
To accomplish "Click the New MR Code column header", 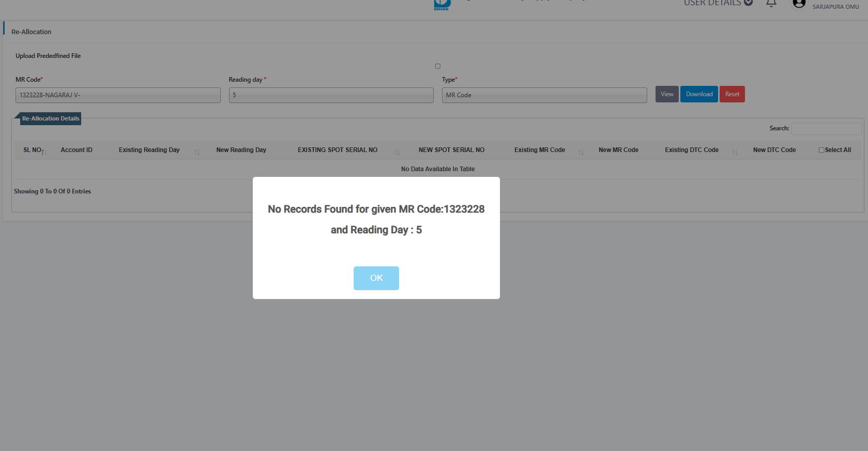I will coord(618,150).
